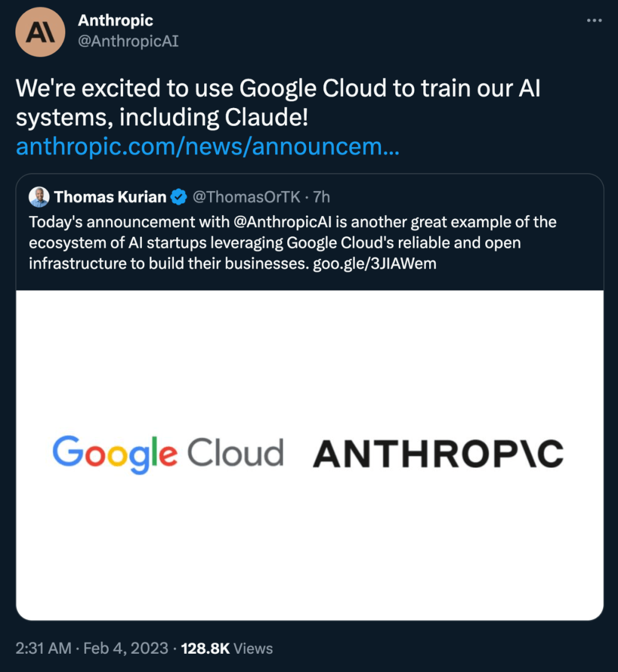Click the Anthropic profile avatar
This screenshot has height=672, width=618.
[x=40, y=32]
